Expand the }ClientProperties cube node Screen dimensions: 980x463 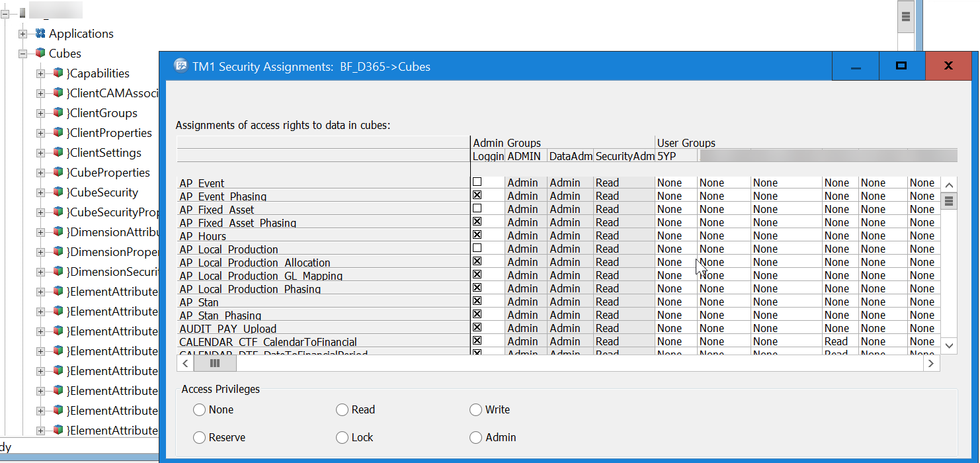click(40, 133)
